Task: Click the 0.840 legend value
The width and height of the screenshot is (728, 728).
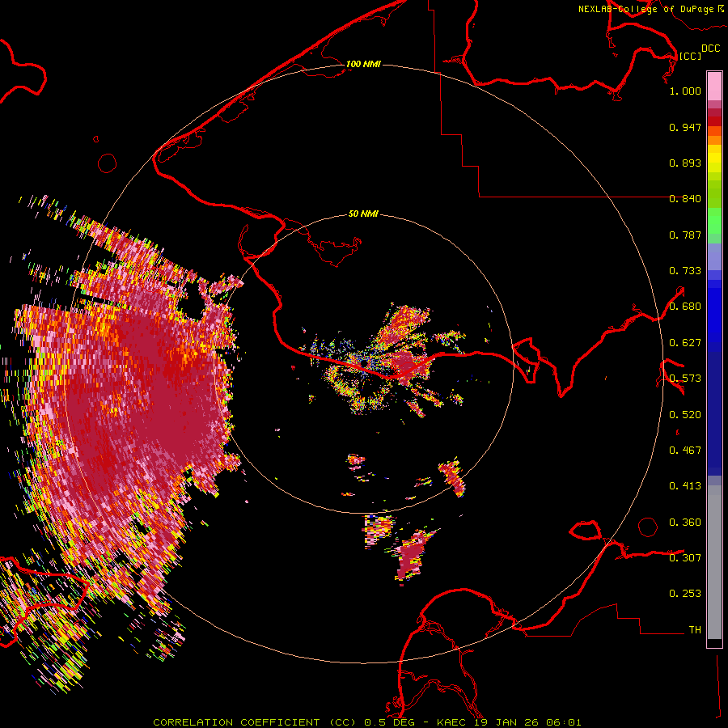Action: coord(685,199)
